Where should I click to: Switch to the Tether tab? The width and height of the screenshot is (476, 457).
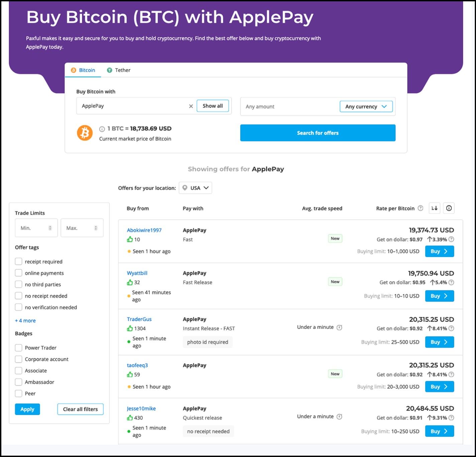click(119, 70)
